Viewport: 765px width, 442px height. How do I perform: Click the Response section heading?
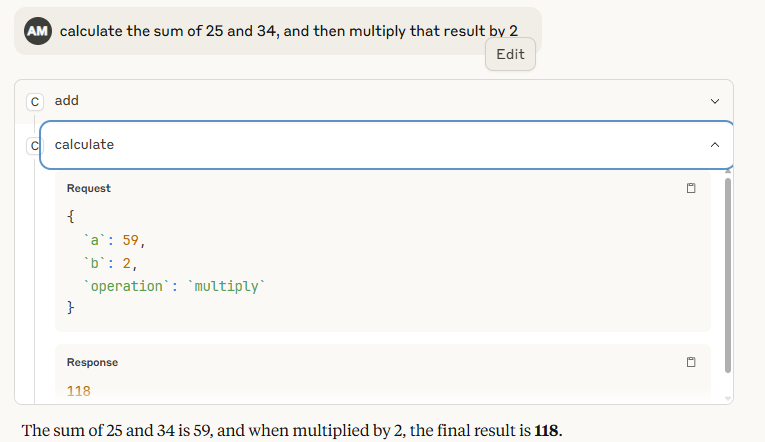[x=92, y=362]
